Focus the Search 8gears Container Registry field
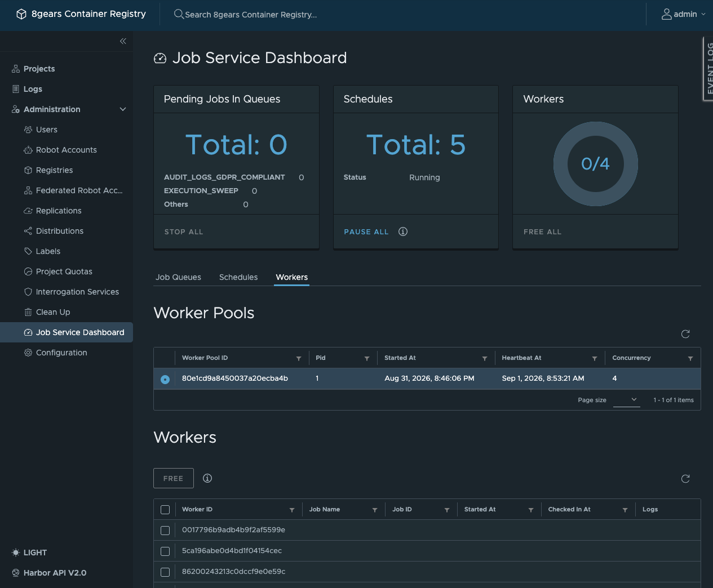The height and width of the screenshot is (588, 713). click(251, 15)
